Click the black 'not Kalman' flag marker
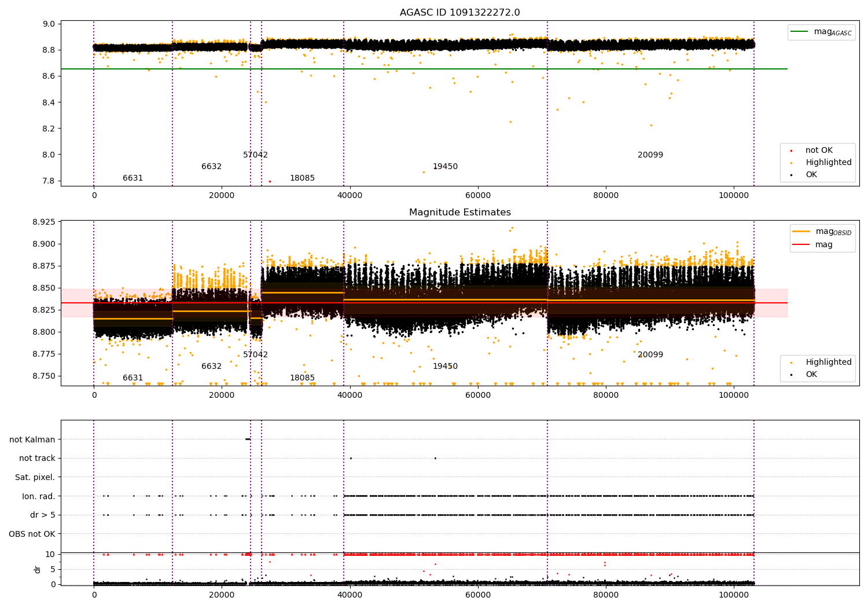868x608 pixels. point(248,439)
